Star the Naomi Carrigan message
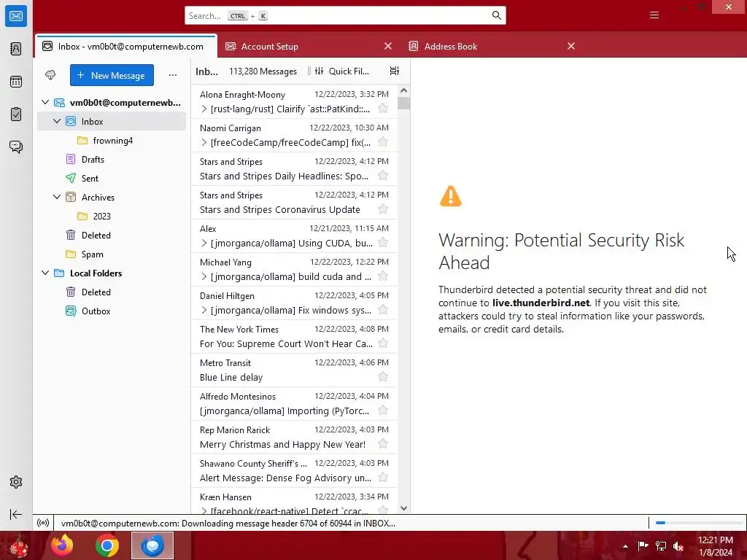747x560 pixels. pyautogui.click(x=382, y=142)
